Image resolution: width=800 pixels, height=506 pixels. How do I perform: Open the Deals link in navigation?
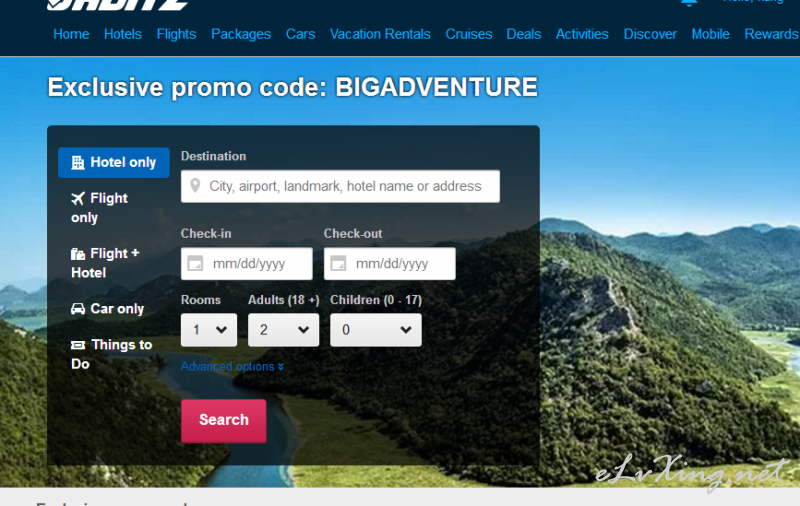(523, 34)
